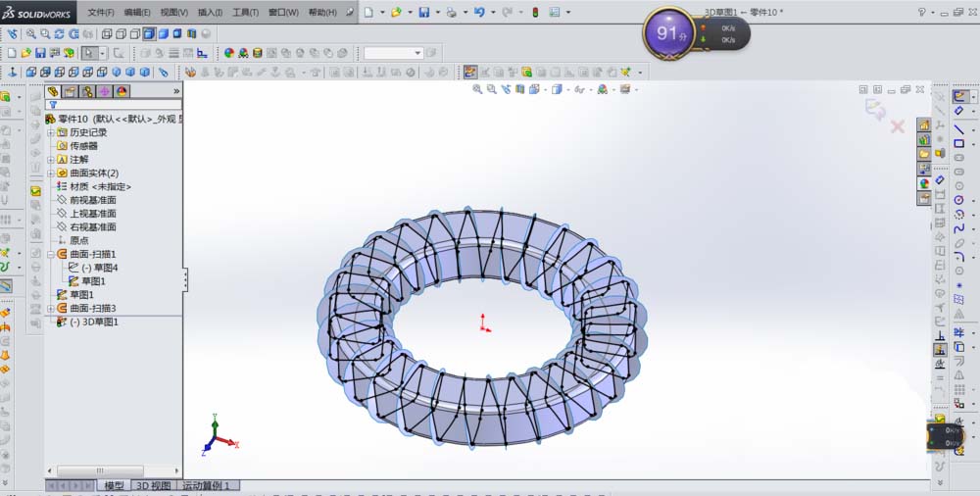
Task: Select the Spline sketch tool
Action: (x=958, y=228)
